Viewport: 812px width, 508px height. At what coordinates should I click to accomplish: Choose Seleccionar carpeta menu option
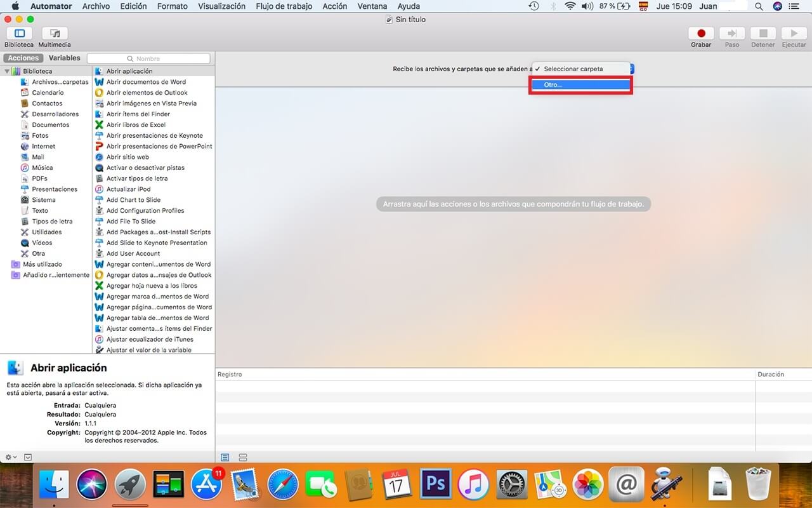click(580, 69)
